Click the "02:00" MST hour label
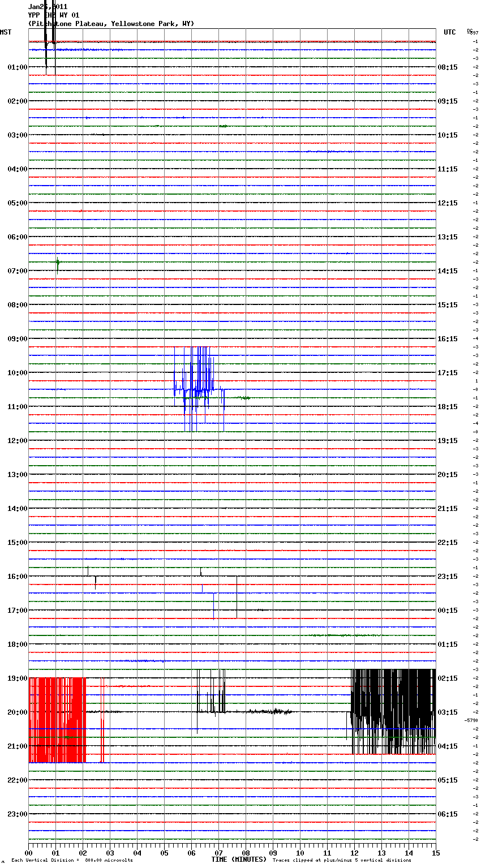481x868 pixels. pyautogui.click(x=17, y=101)
